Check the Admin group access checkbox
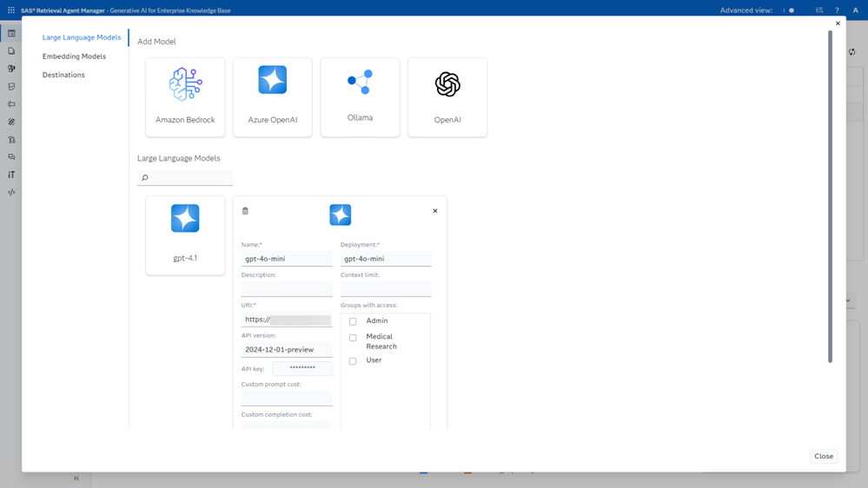This screenshot has height=488, width=868. (353, 321)
